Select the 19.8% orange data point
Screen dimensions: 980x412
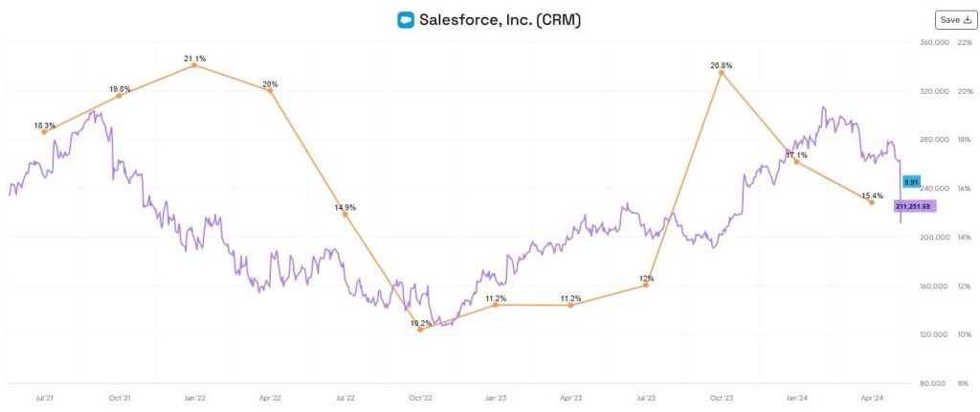coord(119,96)
